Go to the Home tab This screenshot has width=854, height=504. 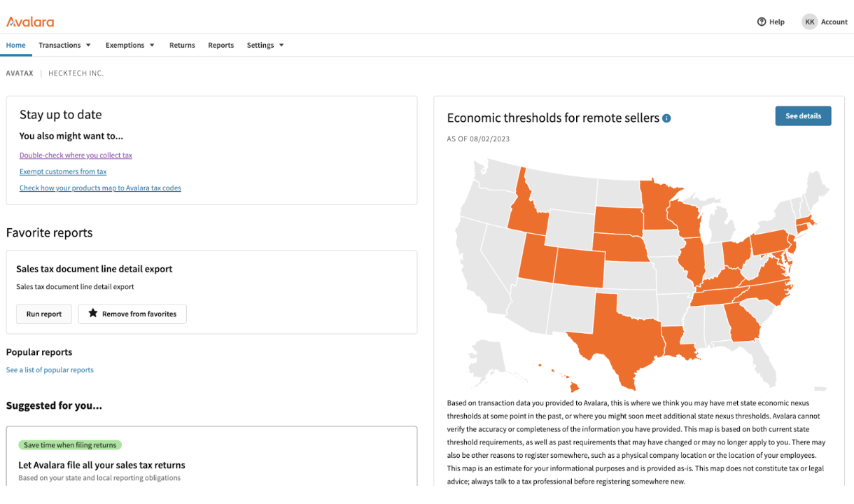(x=16, y=45)
